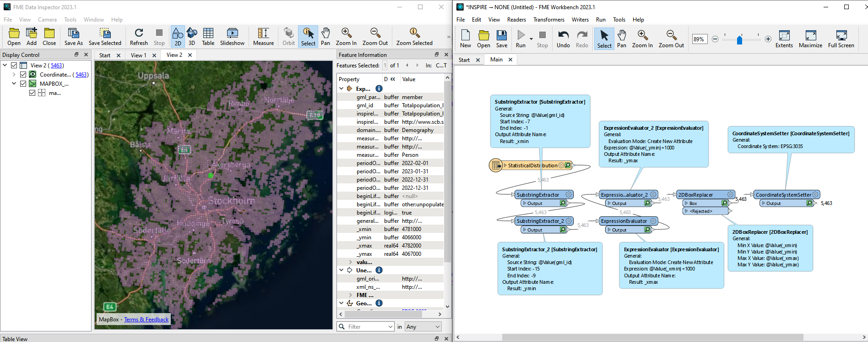Viewport: 868px width, 342px height.
Task: Open Transformers menu in Workbench
Action: 548,20
